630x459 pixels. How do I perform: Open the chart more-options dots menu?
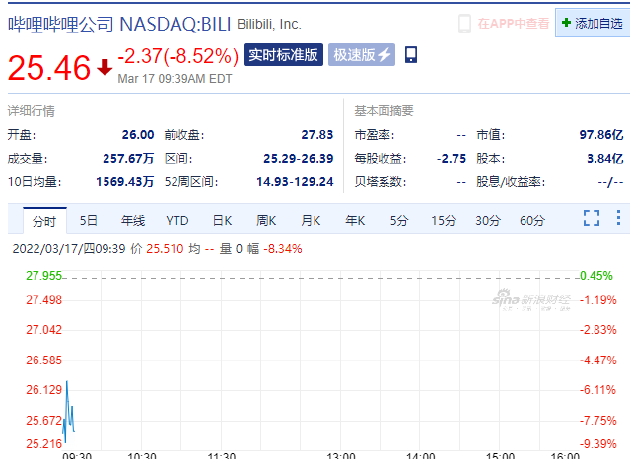618,217
